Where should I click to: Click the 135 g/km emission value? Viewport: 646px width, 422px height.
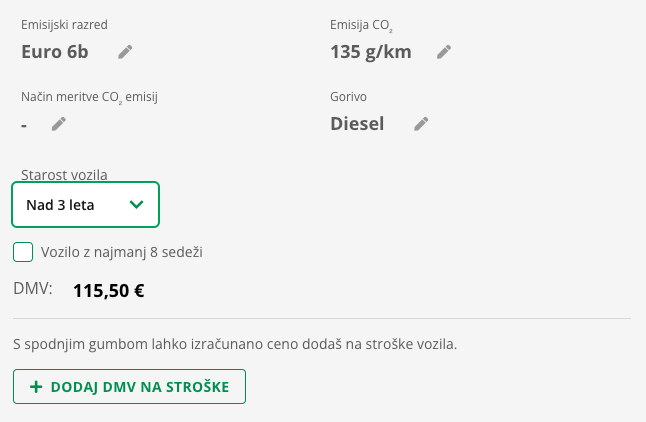[x=371, y=52]
